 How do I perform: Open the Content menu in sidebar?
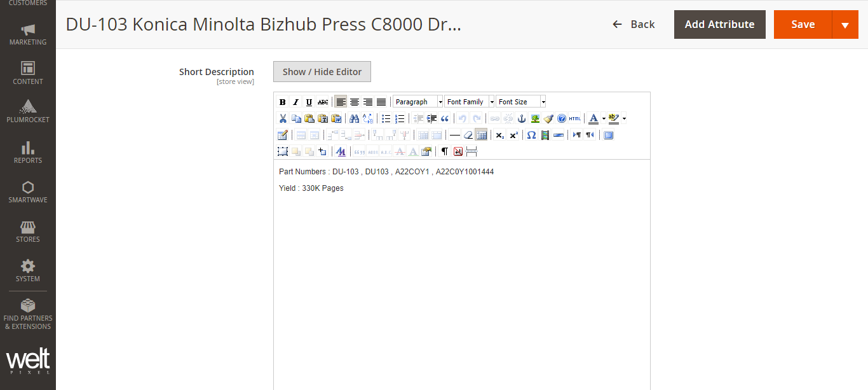click(28, 73)
